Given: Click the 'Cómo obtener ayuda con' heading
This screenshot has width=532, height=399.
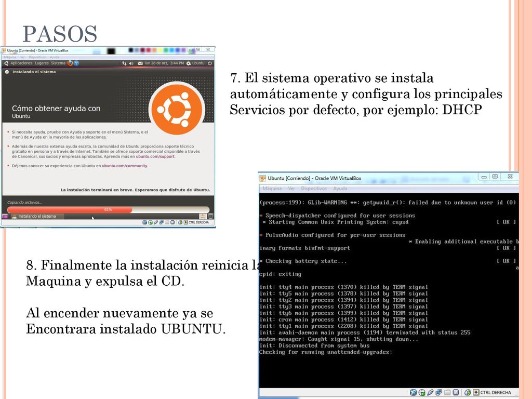Looking at the screenshot, I should (56, 109).
